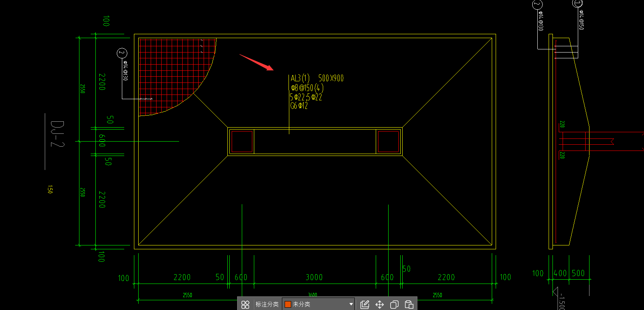Click the dropdown arrow beside 未分类
Screen dimensions: 644x310
(351, 304)
